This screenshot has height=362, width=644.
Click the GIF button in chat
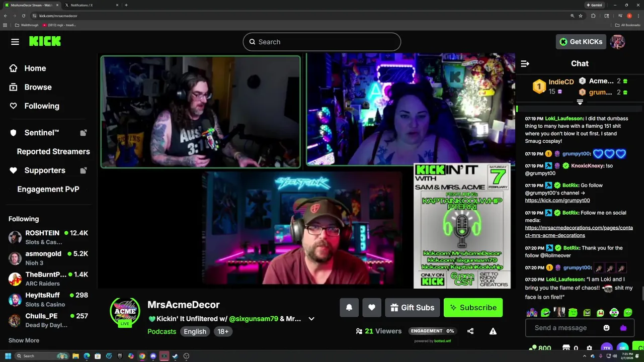click(623, 348)
